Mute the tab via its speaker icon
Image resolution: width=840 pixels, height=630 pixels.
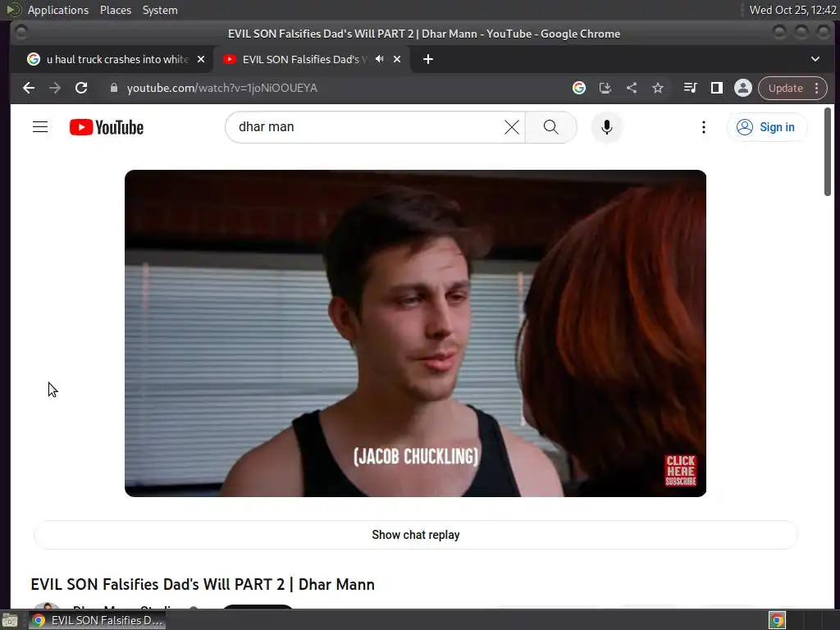(x=379, y=59)
